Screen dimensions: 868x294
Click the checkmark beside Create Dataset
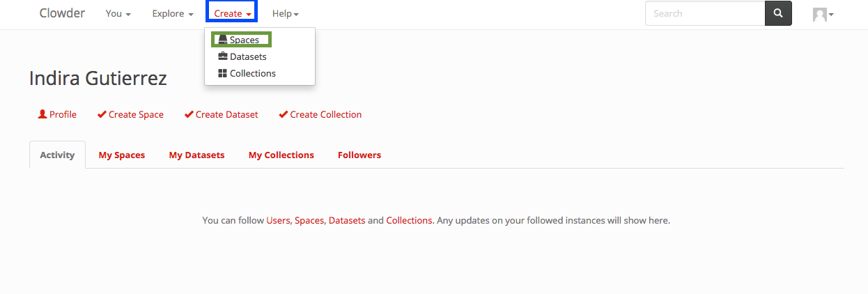tap(189, 114)
